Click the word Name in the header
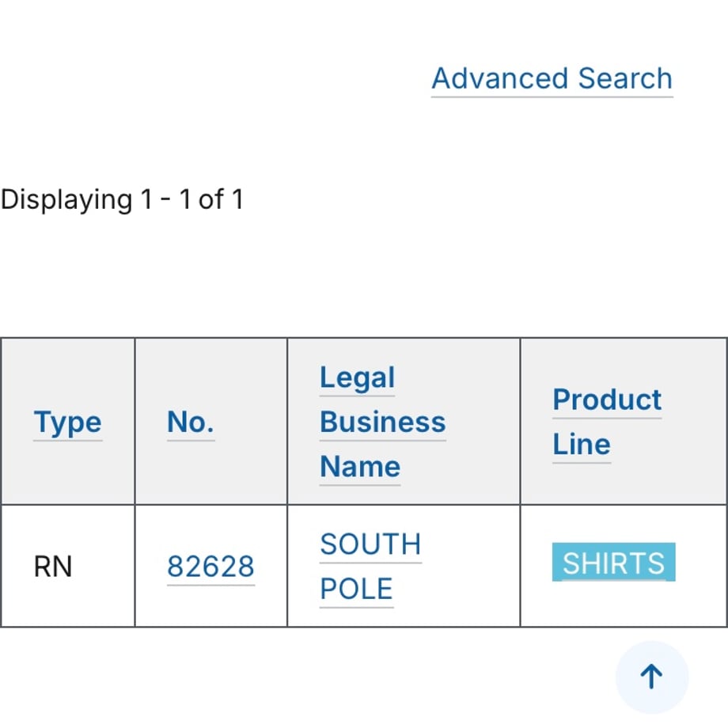 coord(360,466)
